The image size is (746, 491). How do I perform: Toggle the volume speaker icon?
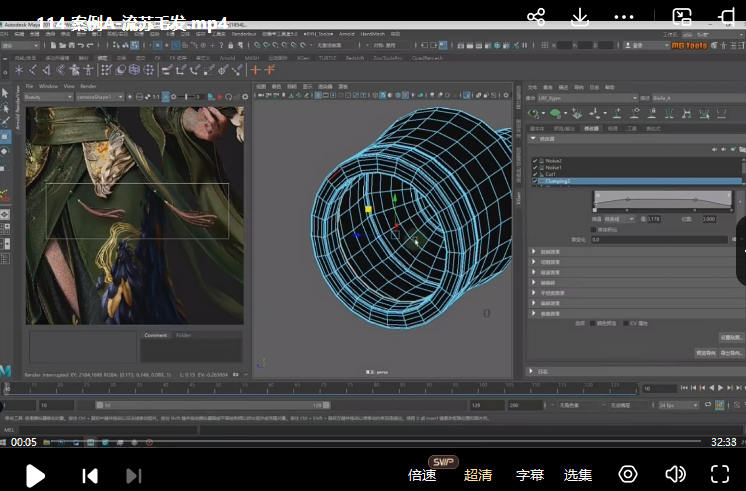click(x=675, y=474)
